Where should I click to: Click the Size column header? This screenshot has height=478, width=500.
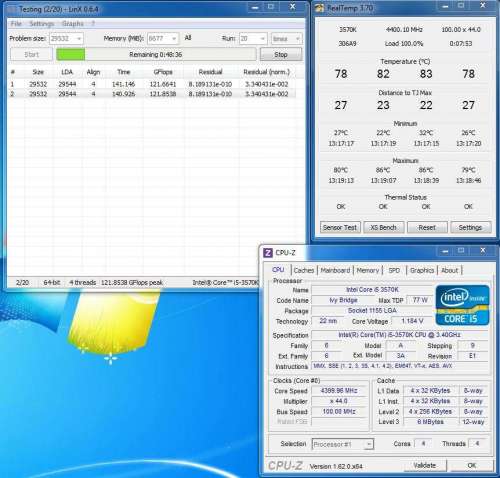click(38, 72)
